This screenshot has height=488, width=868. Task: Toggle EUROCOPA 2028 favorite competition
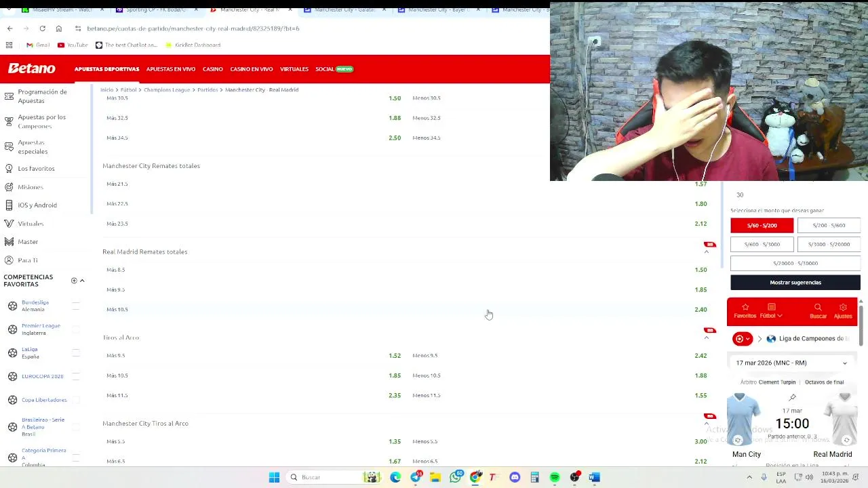pyautogui.click(x=76, y=376)
